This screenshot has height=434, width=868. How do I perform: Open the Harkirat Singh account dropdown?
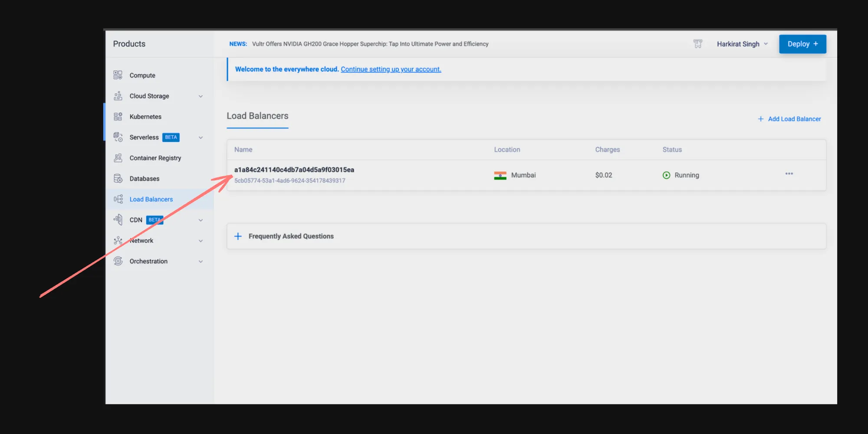click(742, 44)
